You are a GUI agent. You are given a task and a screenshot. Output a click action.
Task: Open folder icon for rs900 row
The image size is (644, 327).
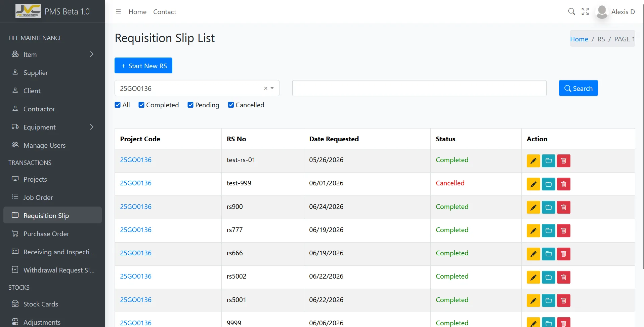549,207
